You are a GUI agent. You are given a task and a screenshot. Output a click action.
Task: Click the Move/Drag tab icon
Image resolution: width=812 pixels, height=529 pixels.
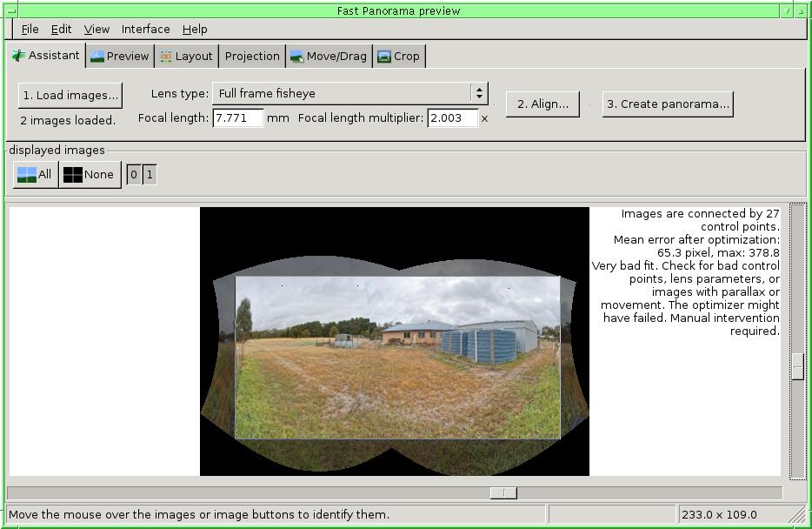(296, 57)
